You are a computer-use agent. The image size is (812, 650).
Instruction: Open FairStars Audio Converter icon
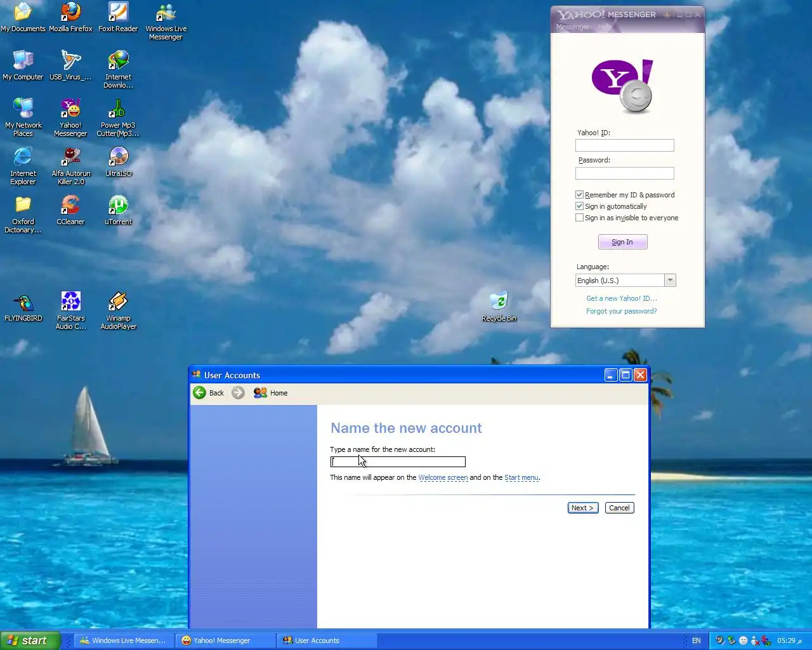pos(70,311)
